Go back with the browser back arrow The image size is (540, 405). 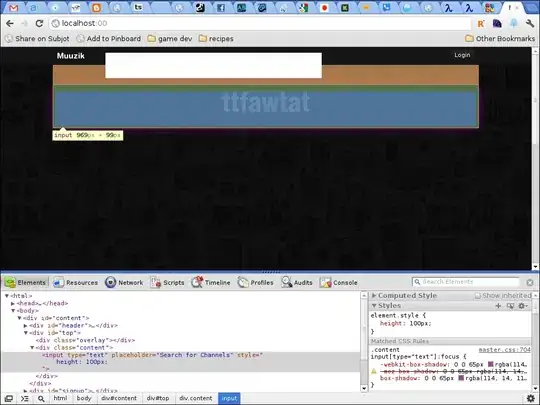tap(10, 23)
